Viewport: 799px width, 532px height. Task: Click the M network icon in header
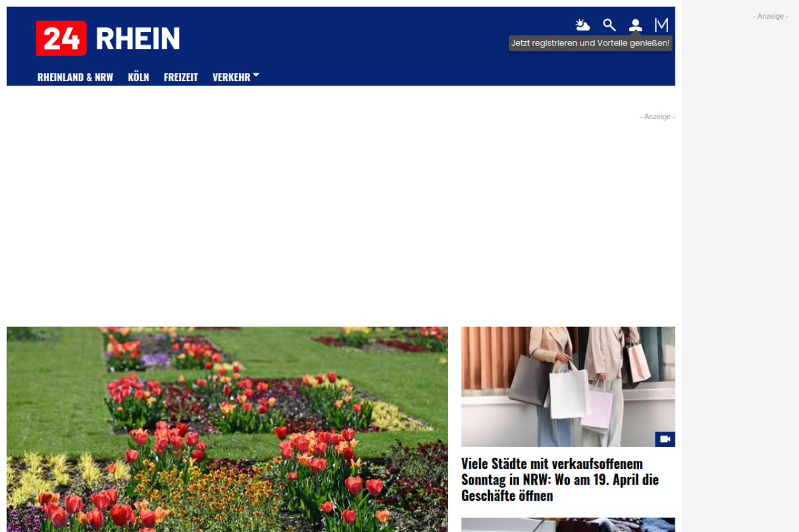tap(661, 25)
